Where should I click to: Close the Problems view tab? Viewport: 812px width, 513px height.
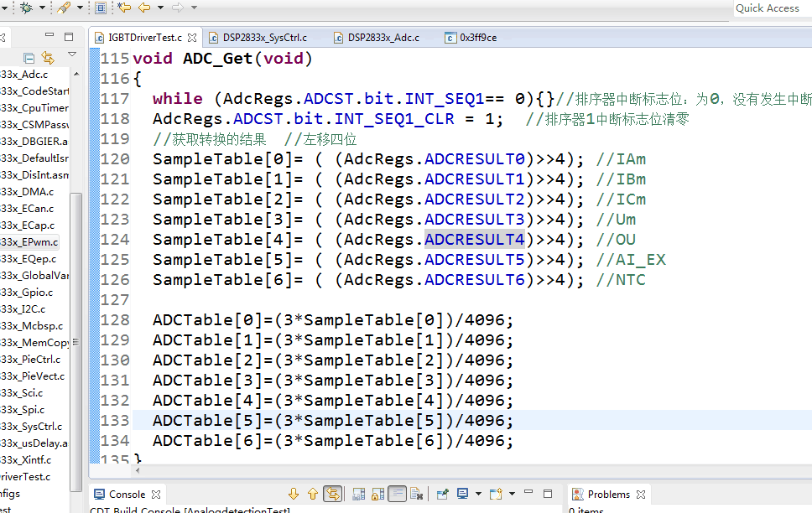[x=641, y=494]
